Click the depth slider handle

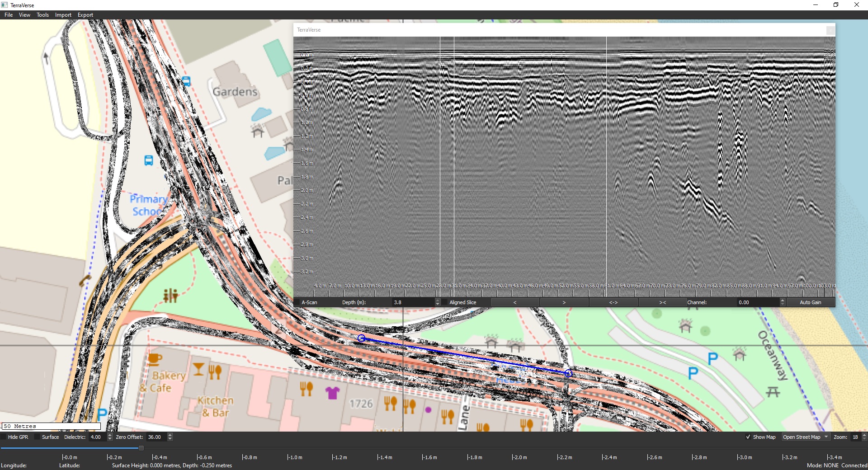(x=141, y=448)
